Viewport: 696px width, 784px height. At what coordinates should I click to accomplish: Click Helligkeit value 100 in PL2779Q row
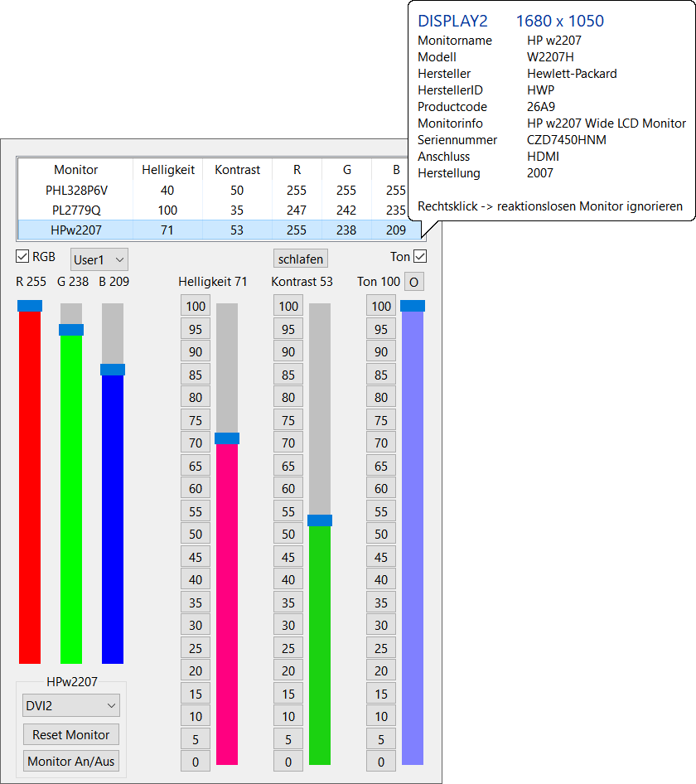tap(167, 211)
